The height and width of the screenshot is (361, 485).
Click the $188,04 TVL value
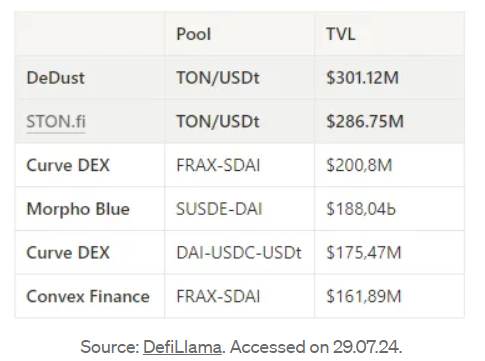pyautogui.click(x=361, y=209)
